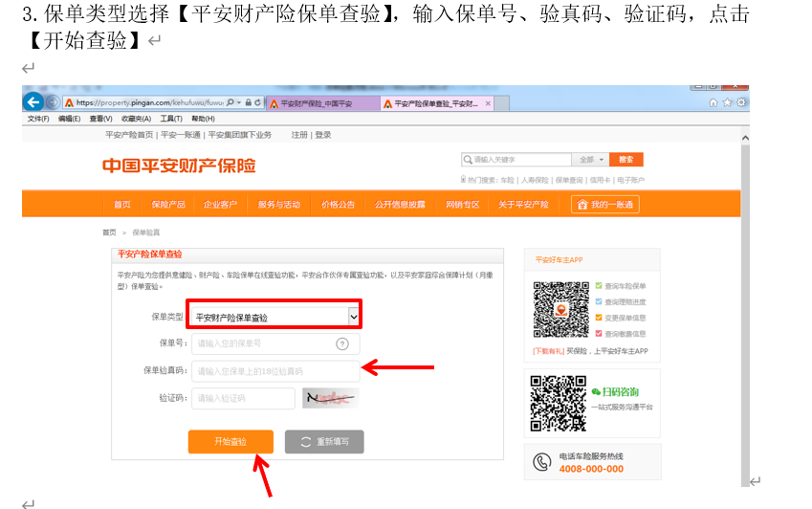
Task: Click the browser favorites star icon
Action: click(x=728, y=102)
